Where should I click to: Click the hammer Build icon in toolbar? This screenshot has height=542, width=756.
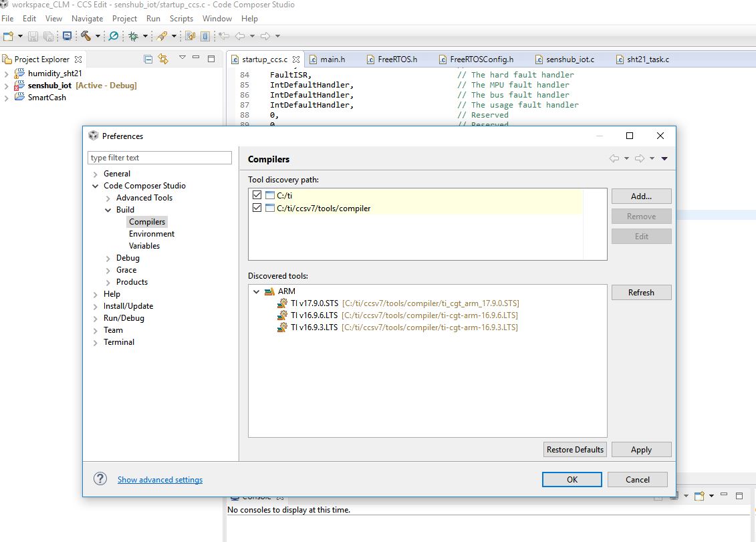[86, 36]
